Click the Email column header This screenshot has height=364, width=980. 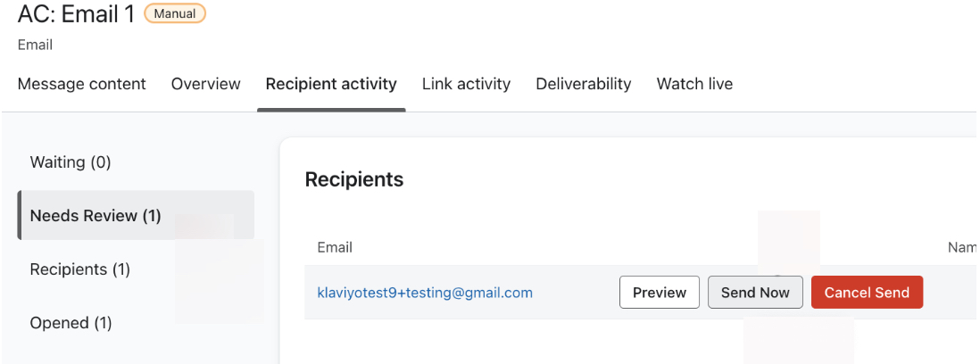335,247
